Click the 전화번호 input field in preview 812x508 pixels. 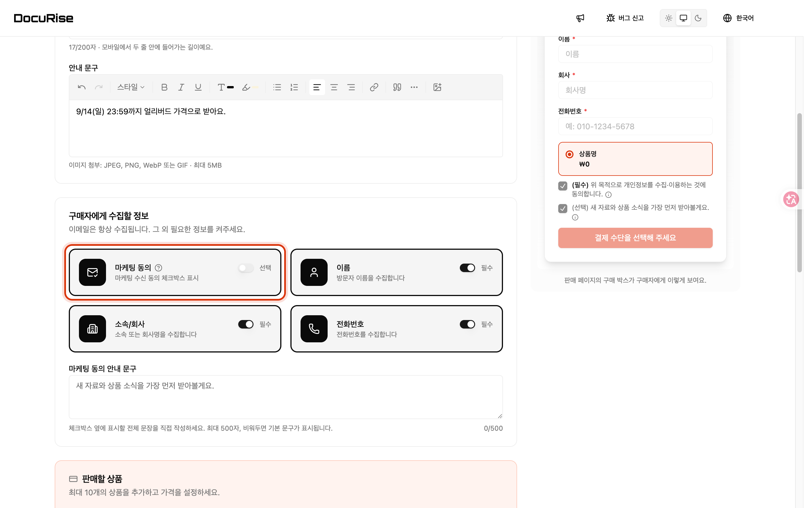click(x=635, y=126)
